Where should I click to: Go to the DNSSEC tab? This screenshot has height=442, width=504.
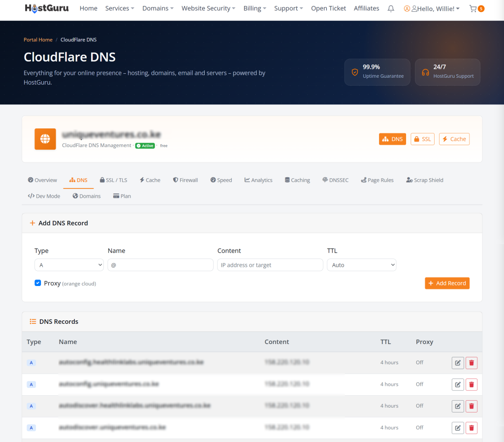coord(335,180)
